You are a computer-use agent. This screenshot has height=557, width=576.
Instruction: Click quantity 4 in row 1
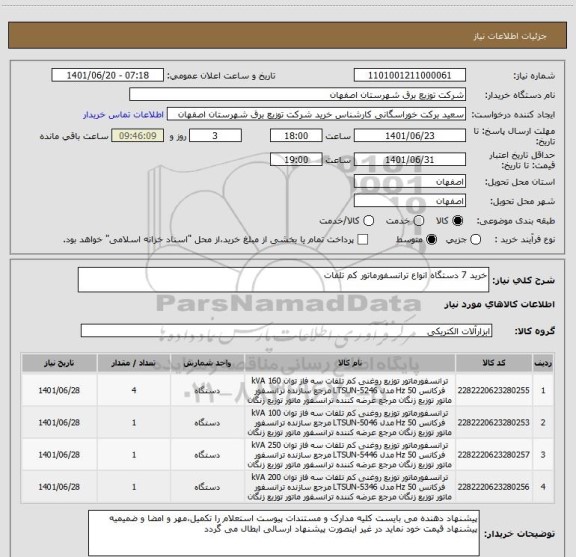tap(134, 390)
